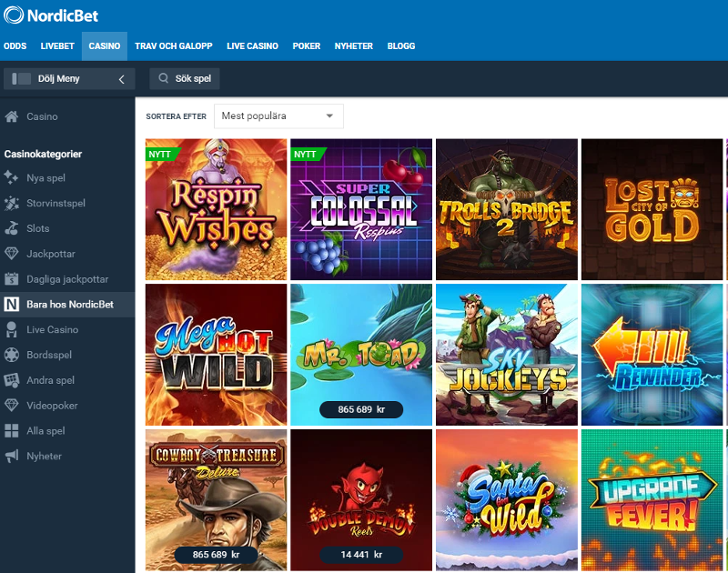Collapse sidebar with the chevron arrow
This screenshot has width=728, height=573.
(x=121, y=79)
